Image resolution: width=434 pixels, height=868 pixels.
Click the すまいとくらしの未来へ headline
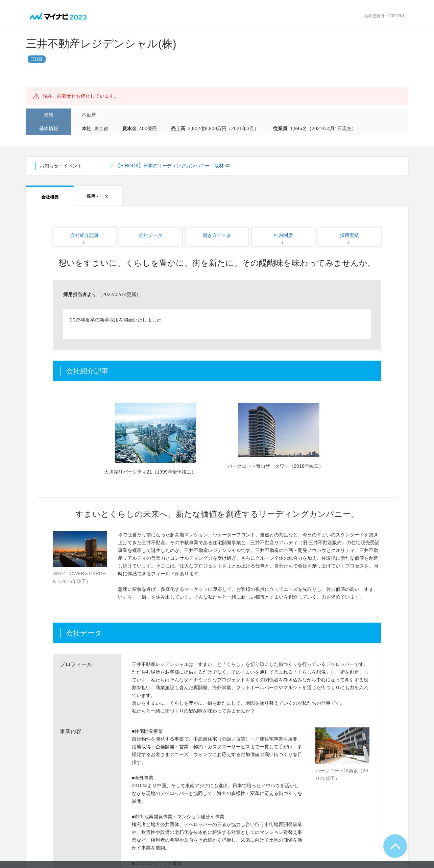[217, 514]
